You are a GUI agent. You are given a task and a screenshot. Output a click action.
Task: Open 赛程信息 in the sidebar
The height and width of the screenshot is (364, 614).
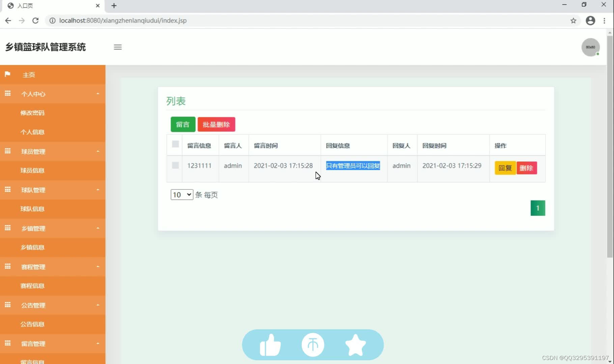click(x=32, y=286)
